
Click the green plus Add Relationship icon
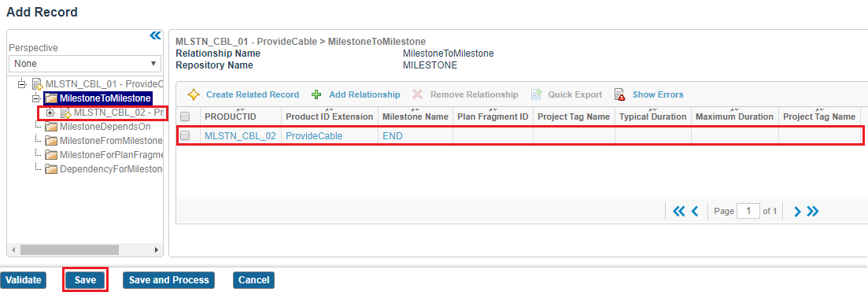[316, 94]
